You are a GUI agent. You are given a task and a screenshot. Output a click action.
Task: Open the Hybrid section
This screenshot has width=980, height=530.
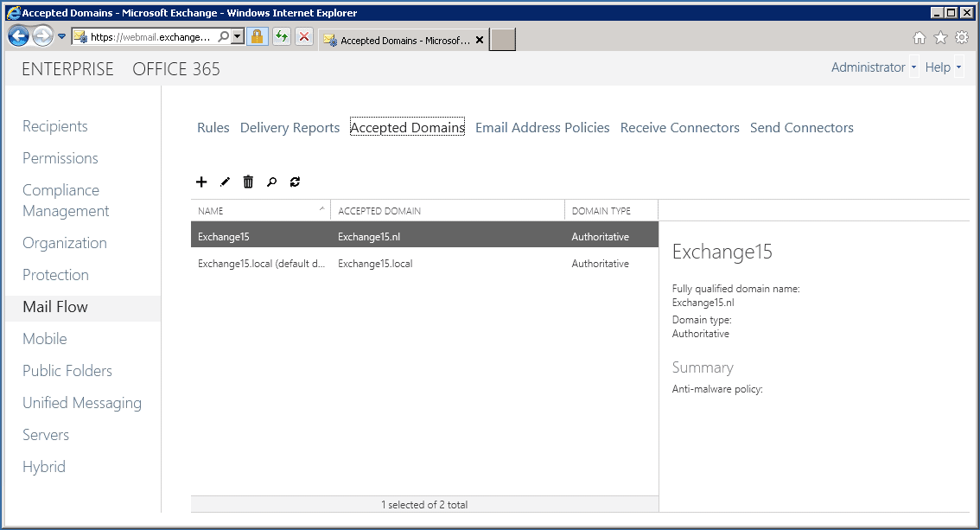click(44, 467)
